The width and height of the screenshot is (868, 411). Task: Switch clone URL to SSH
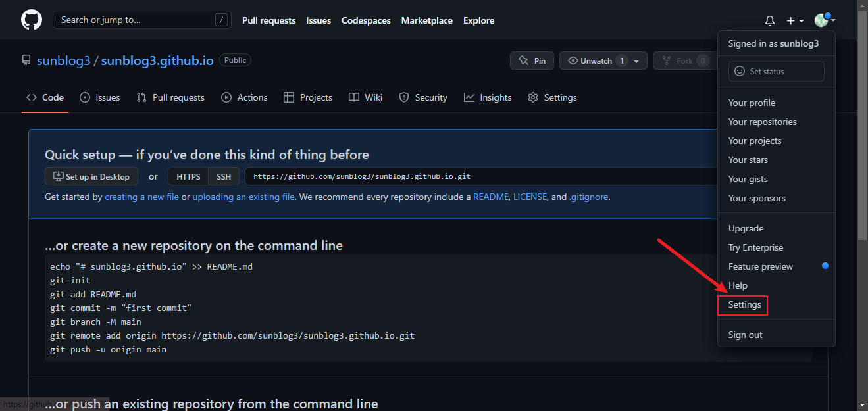point(224,176)
